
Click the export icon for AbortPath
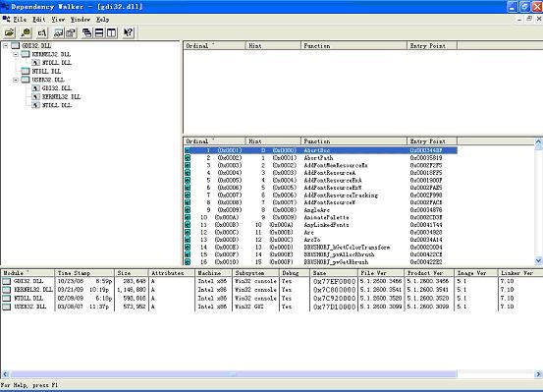point(188,158)
